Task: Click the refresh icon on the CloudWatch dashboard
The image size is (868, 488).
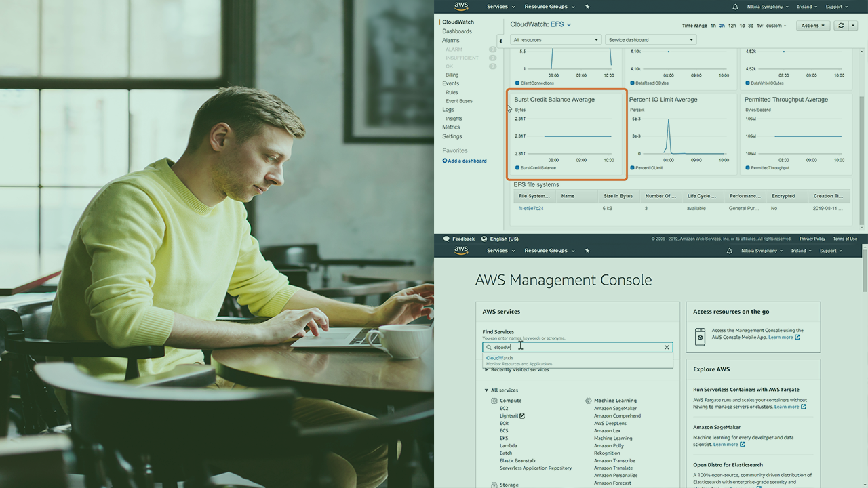Action: point(842,25)
